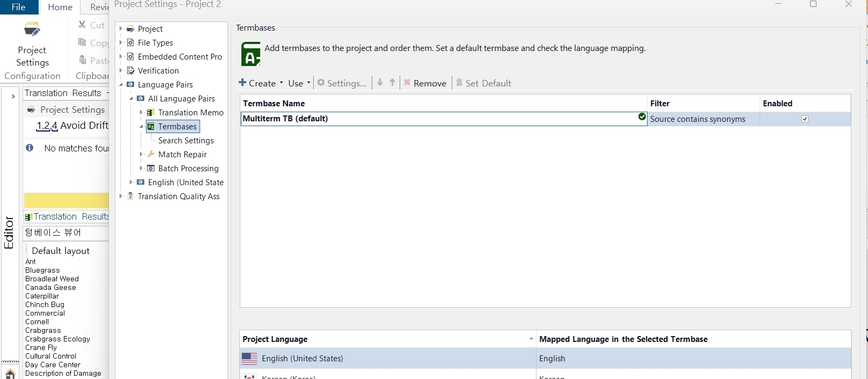Click the Match Repair wrench icon
This screenshot has height=379, width=868.
tap(151, 155)
